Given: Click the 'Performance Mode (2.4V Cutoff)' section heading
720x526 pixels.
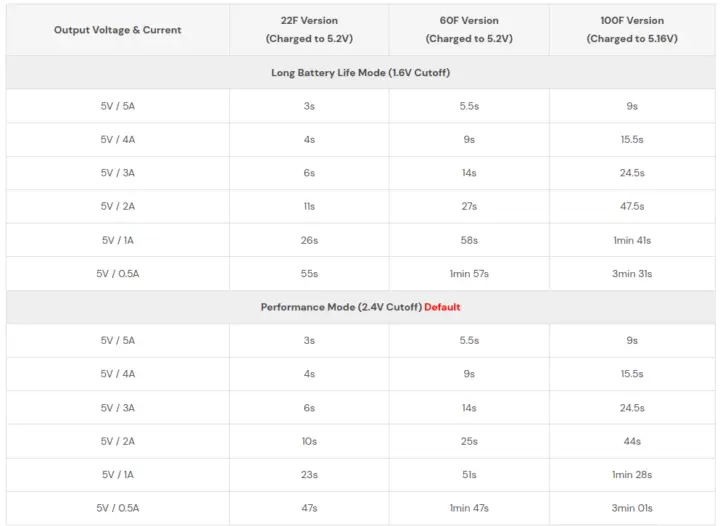Looking at the screenshot, I should coord(341,307).
